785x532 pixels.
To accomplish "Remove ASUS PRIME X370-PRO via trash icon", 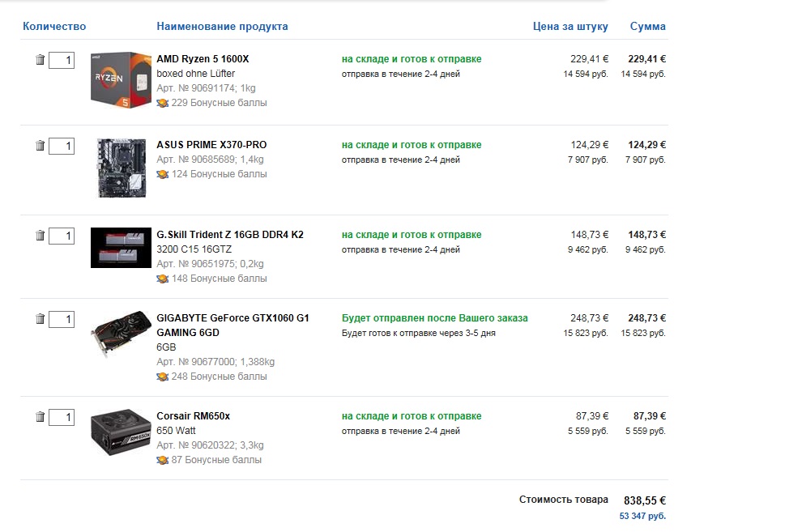I will pos(40,146).
